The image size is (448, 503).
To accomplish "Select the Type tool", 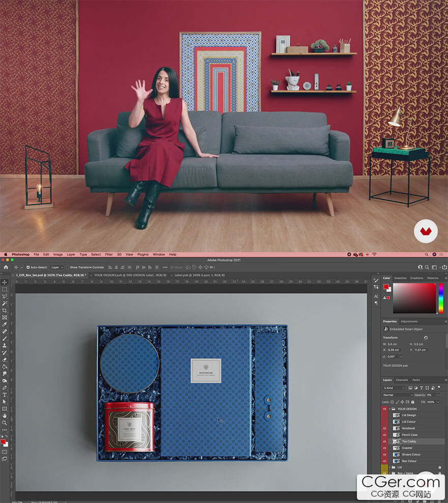I will (x=5, y=394).
